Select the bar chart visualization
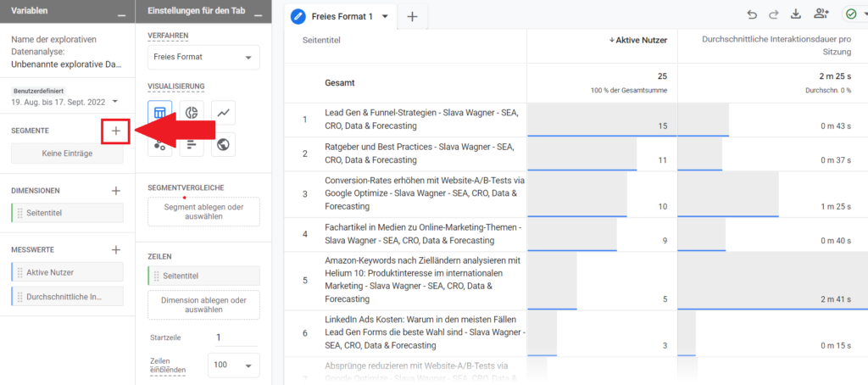 (x=192, y=144)
